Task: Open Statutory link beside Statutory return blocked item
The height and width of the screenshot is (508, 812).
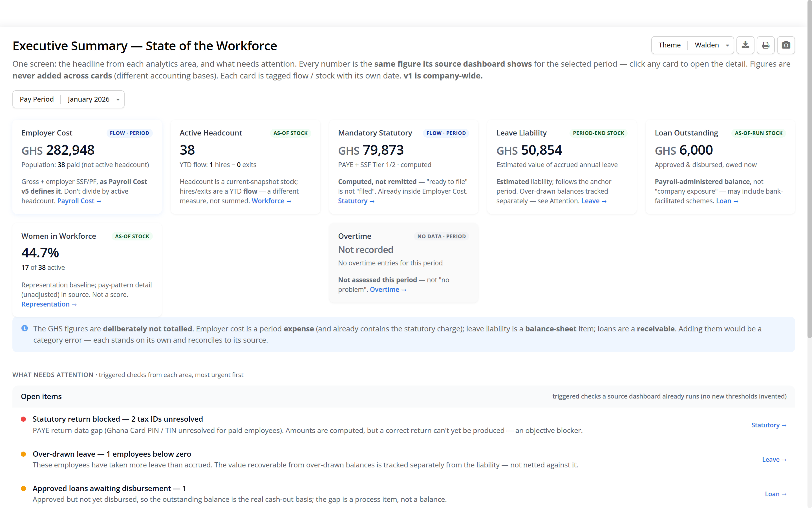Action: (769, 425)
